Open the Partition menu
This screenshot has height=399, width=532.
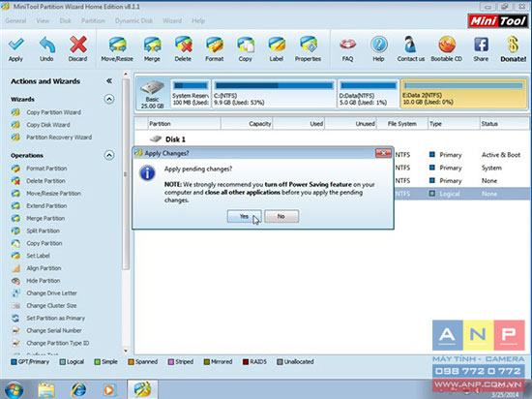click(x=93, y=20)
